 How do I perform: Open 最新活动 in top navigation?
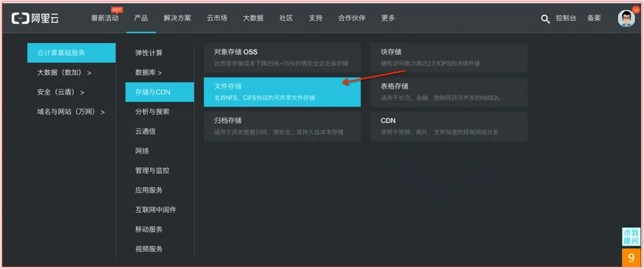coord(105,18)
